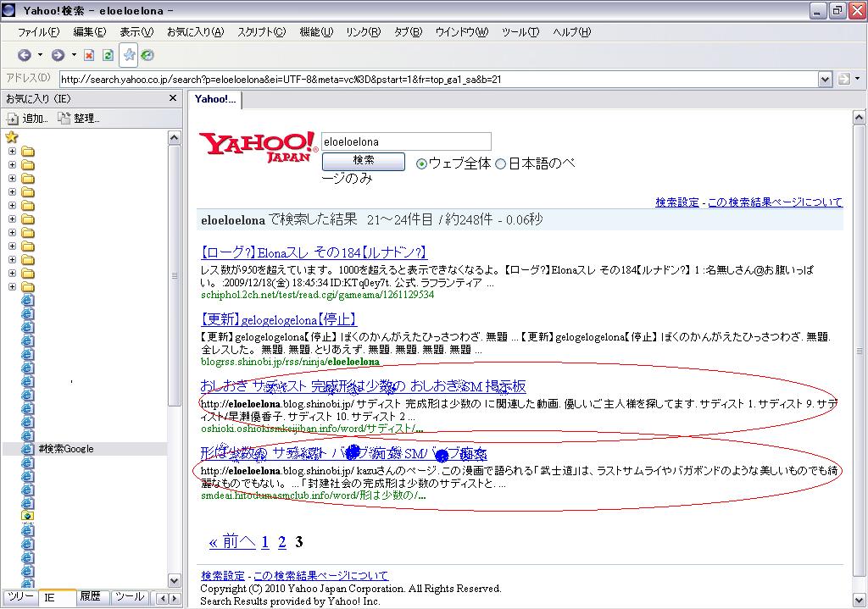Click the blogrss.shinobi.jp result URL text
This screenshot has width=868, height=609.
290,362
